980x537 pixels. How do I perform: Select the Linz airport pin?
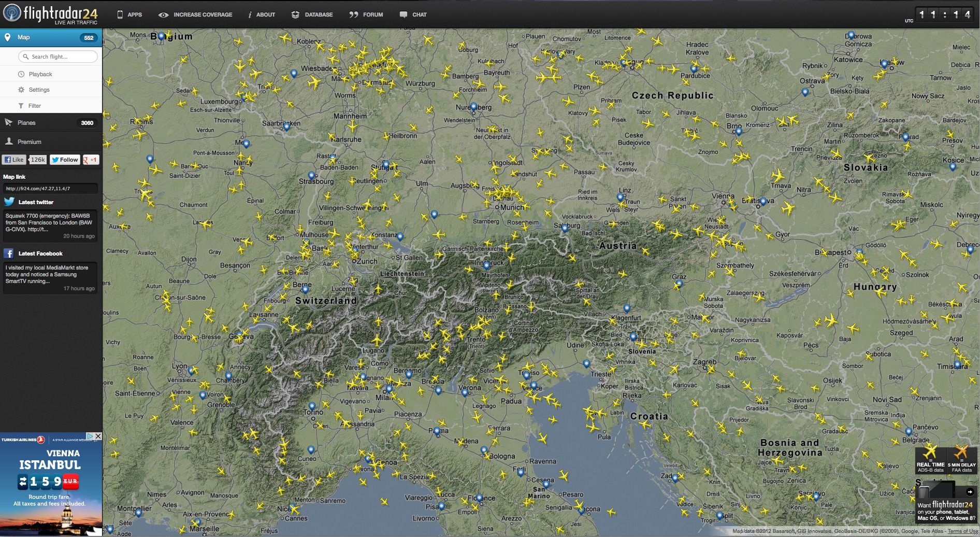(620, 197)
